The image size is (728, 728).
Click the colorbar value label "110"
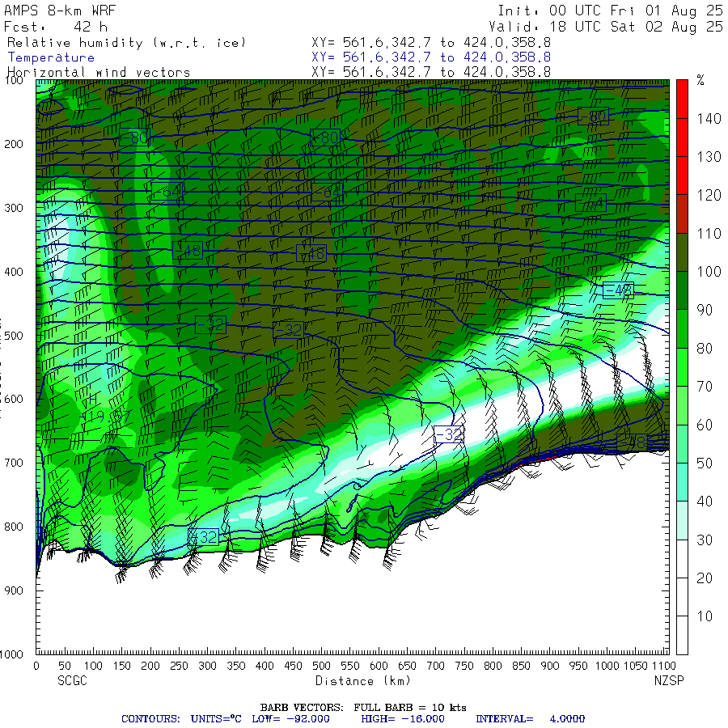pos(709,234)
